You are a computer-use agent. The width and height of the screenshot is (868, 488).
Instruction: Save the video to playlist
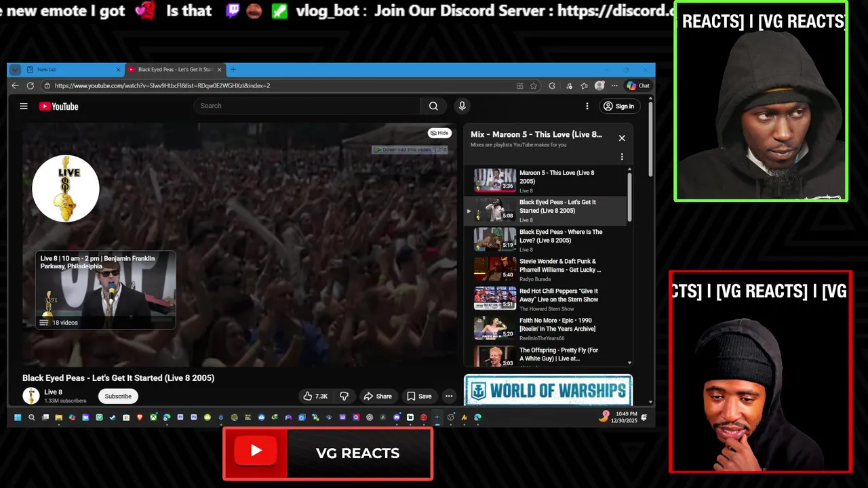pyautogui.click(x=418, y=396)
